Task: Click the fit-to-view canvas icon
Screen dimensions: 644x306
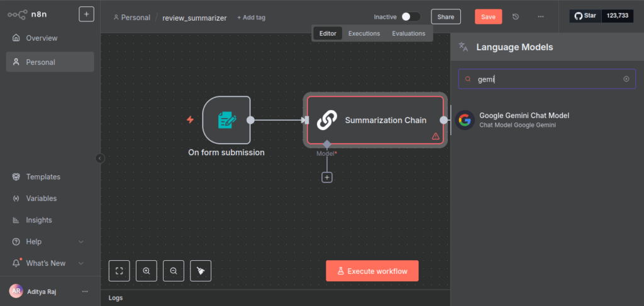Action: (119, 271)
